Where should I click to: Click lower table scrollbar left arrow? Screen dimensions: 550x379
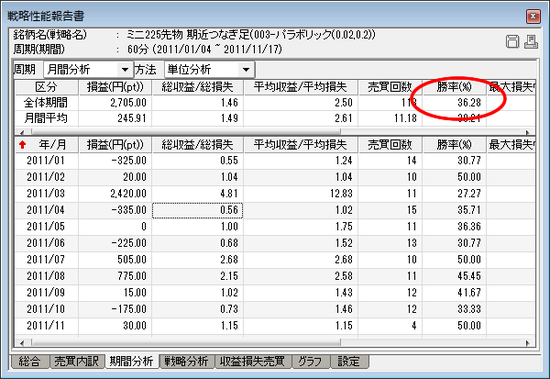[x=22, y=343]
